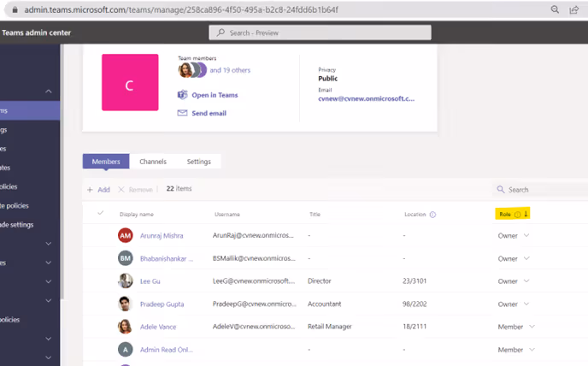The height and width of the screenshot is (366, 588).
Task: Switch to the Members tab
Action: 106,162
